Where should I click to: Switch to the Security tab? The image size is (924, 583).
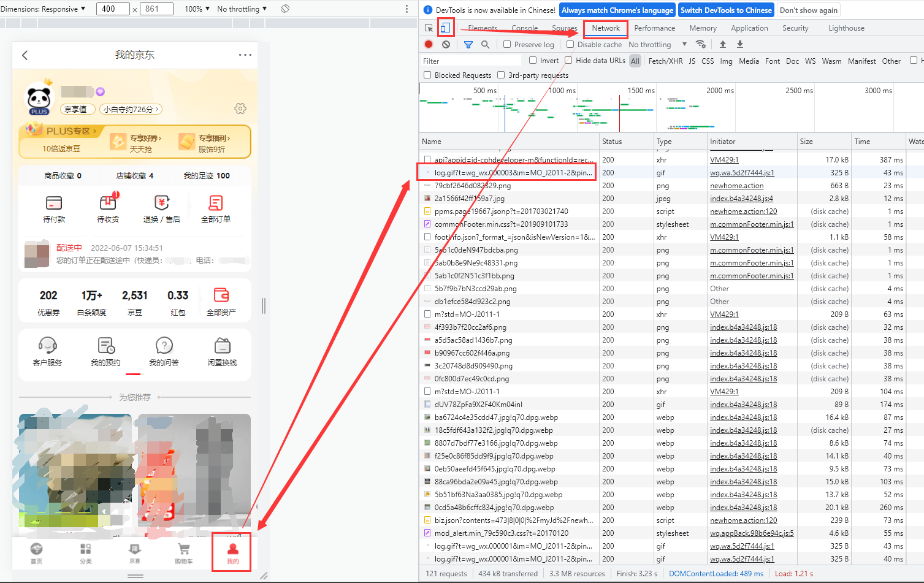[795, 28]
